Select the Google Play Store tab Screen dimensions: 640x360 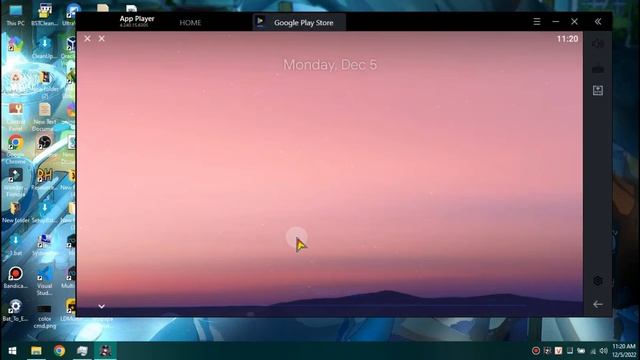[x=299, y=22]
